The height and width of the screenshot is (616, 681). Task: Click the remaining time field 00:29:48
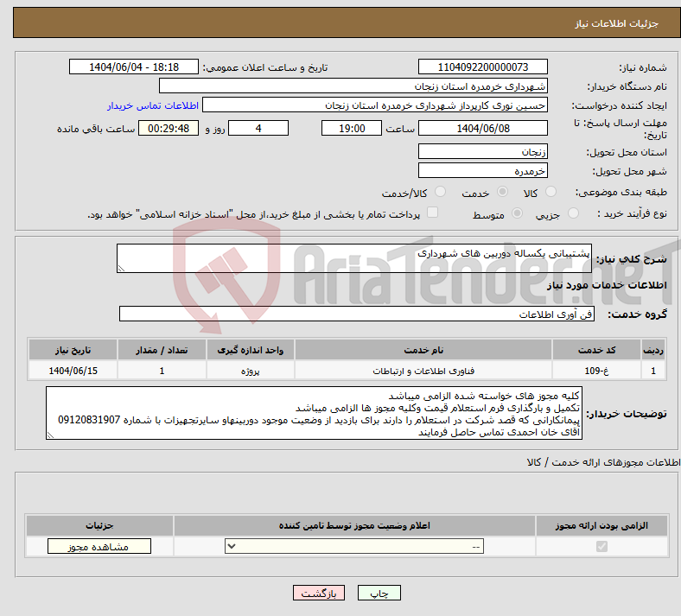click(x=169, y=128)
